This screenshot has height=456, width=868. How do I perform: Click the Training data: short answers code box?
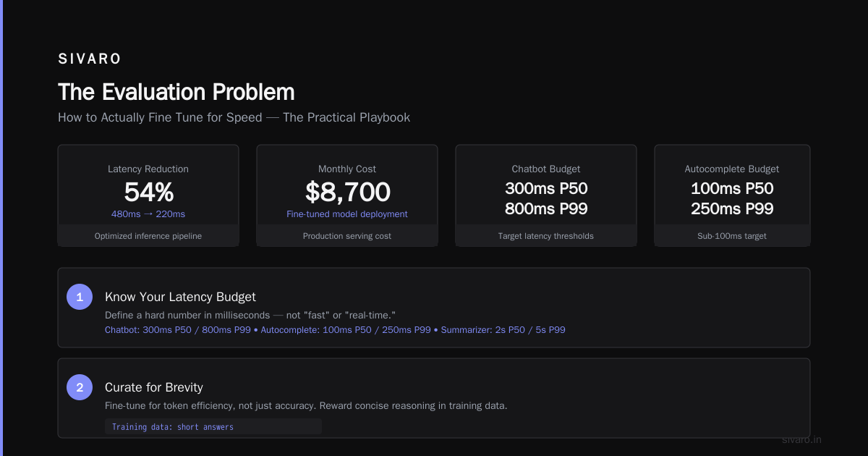213,427
